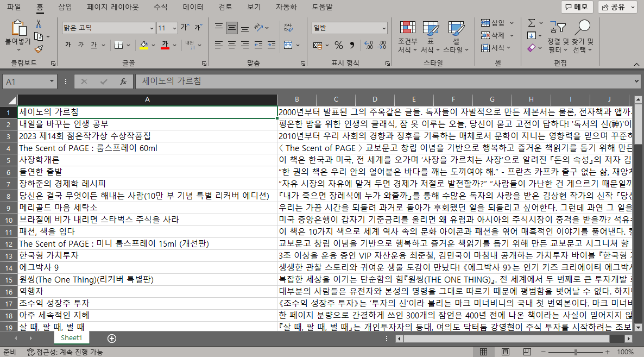This screenshot has width=644, height=357.
Task: Switch to the 도움말 tab
Action: pos(323,7)
